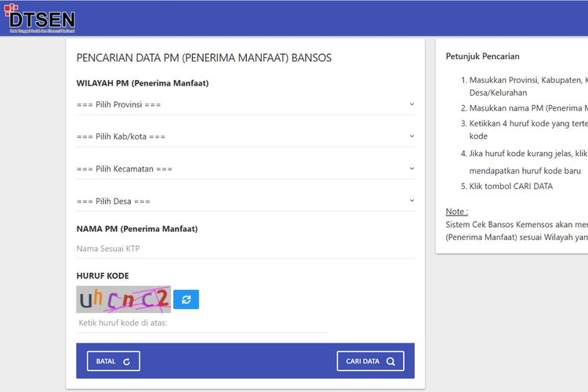The width and height of the screenshot is (588, 392).
Task: Click the underlined Note label
Action: (x=456, y=212)
